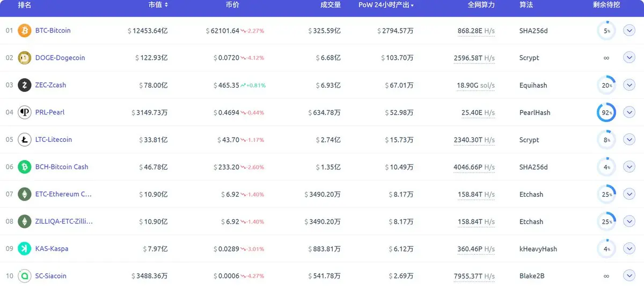Viewport: 644px width, 287px height.
Task: Open the ZEC-Zcash coin link
Action: coord(50,85)
